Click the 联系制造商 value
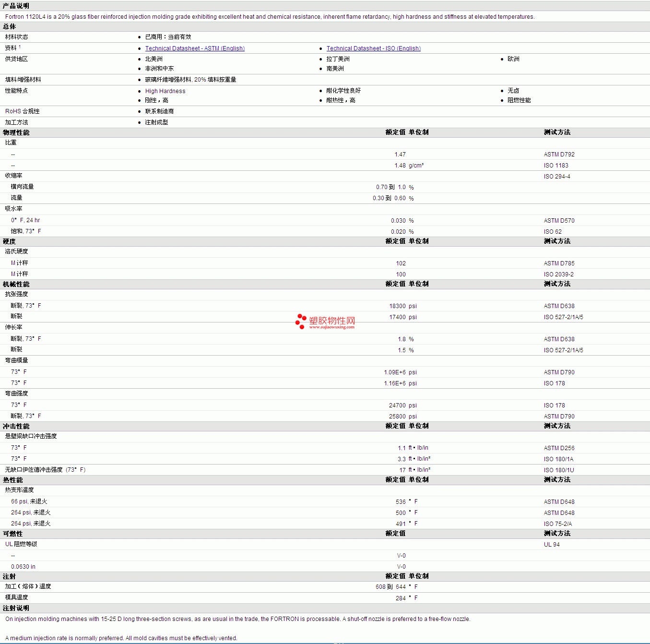Screen dimensions: 650x644 click(x=160, y=111)
